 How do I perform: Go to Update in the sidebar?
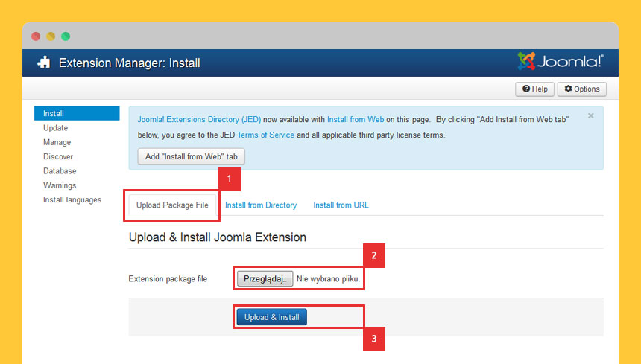click(56, 128)
